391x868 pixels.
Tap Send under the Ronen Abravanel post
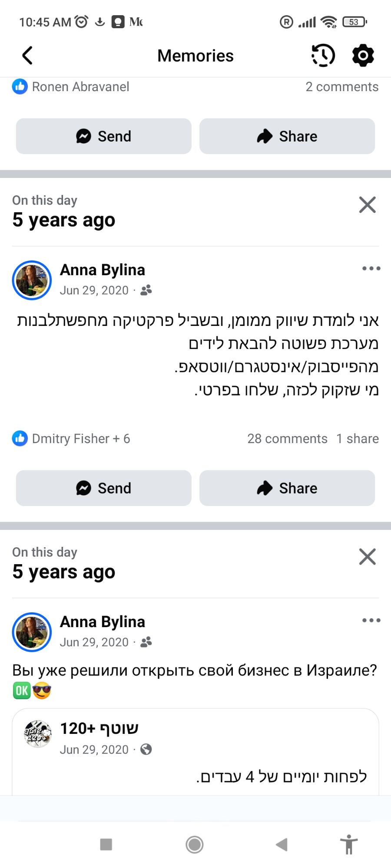[104, 136]
